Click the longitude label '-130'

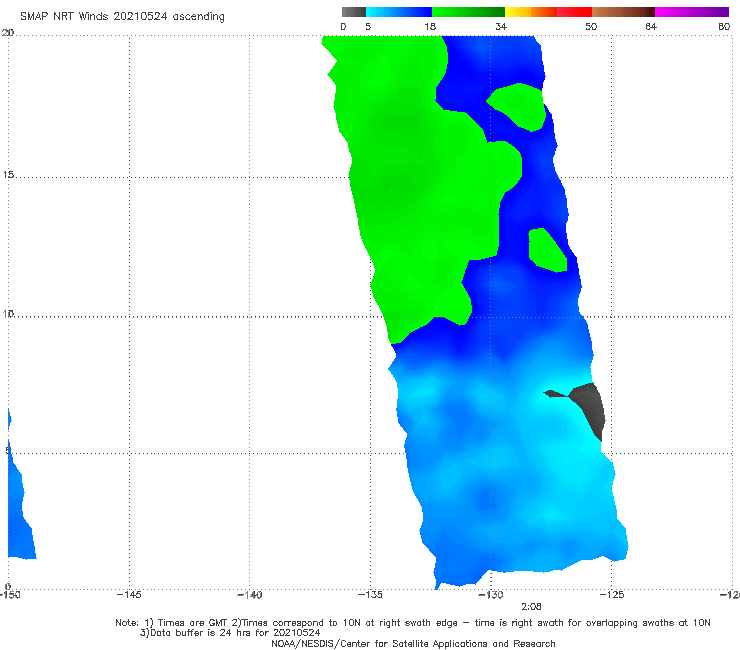[x=491, y=594]
